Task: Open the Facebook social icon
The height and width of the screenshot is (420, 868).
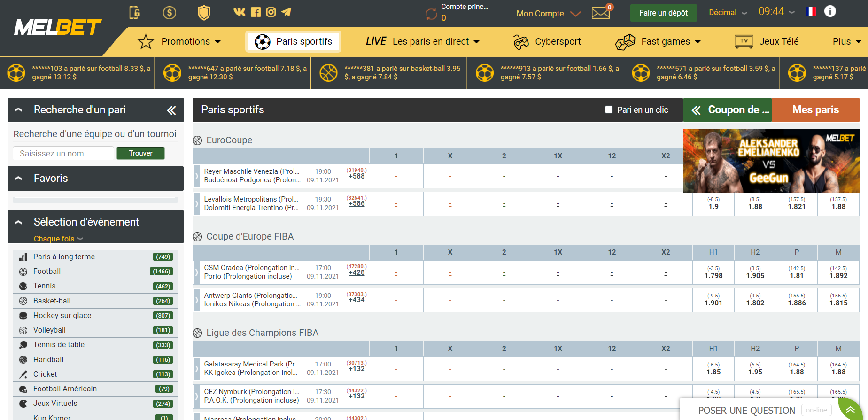Action: 256,12
